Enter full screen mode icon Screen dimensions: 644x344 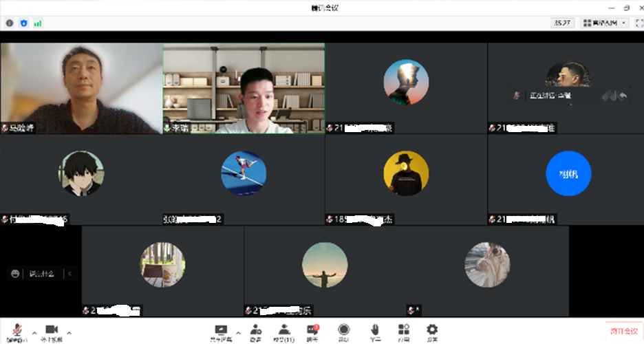(x=639, y=23)
